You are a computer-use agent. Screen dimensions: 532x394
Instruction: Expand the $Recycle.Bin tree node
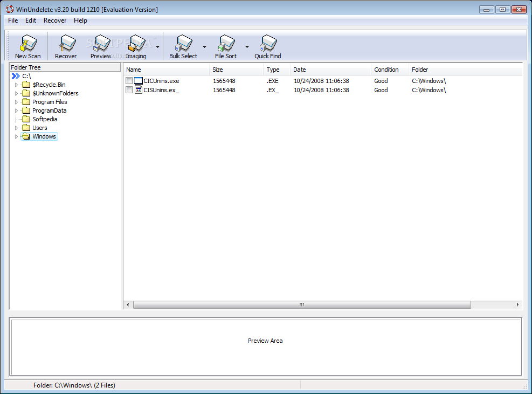[x=16, y=85]
